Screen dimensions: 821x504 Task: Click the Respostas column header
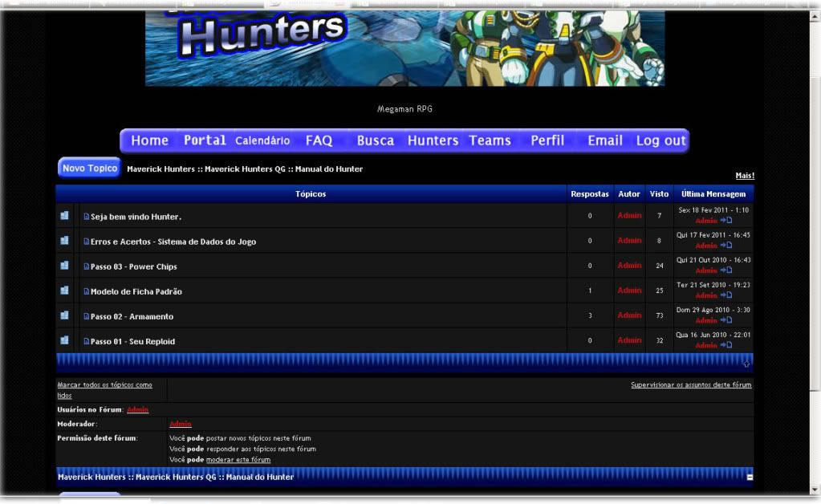tap(590, 193)
